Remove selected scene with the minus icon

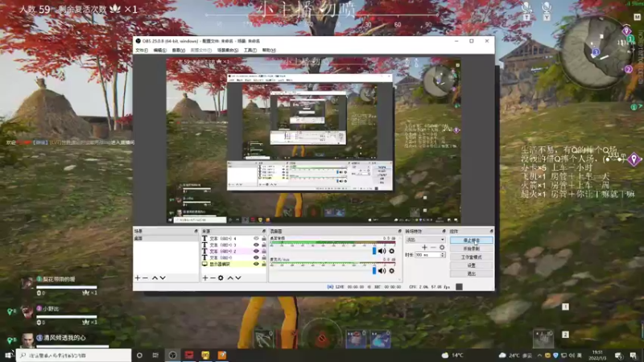point(145,278)
